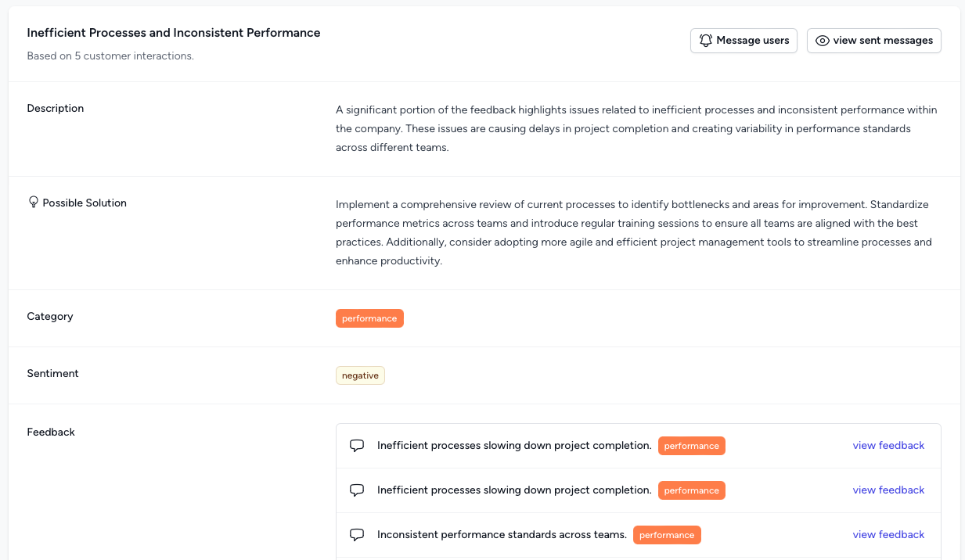Click the speech bubble icon in second feedback row
The width and height of the screenshot is (965, 560).
pyautogui.click(x=357, y=490)
